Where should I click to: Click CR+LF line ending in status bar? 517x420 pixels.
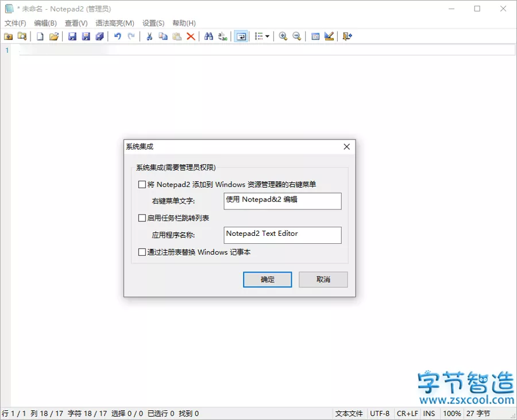(x=407, y=414)
